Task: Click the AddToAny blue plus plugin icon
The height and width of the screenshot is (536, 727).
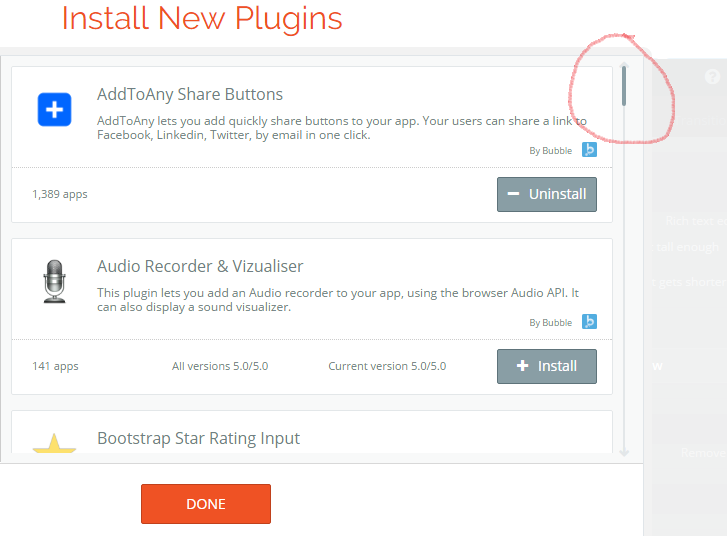Action: pos(54,109)
